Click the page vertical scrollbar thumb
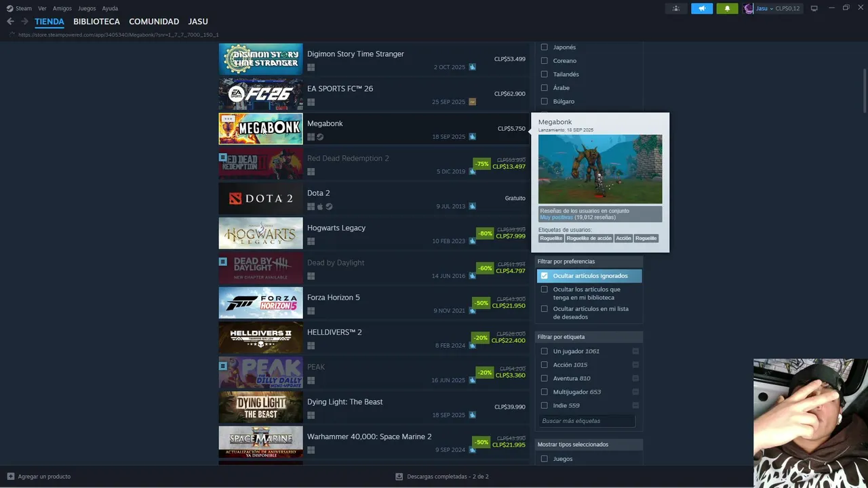The height and width of the screenshot is (488, 868). tap(865, 90)
